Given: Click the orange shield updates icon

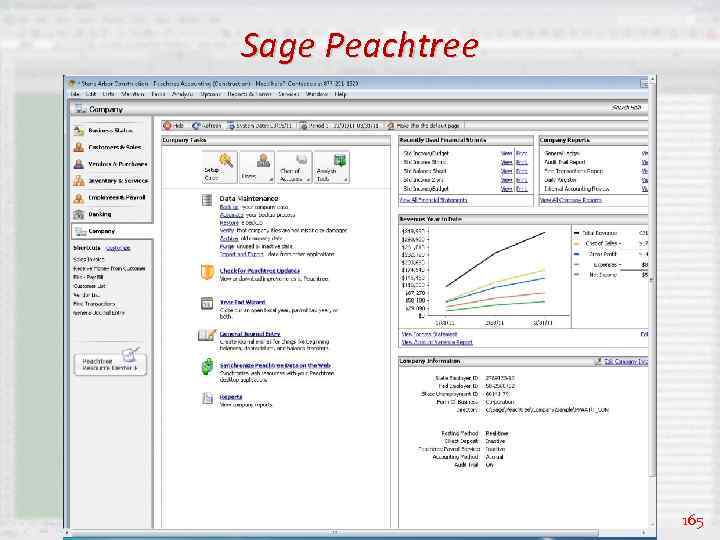Looking at the screenshot, I should click(x=207, y=272).
